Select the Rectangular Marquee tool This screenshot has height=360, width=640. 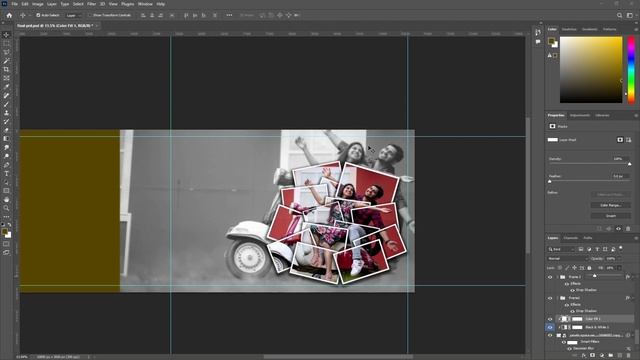pyautogui.click(x=6, y=44)
